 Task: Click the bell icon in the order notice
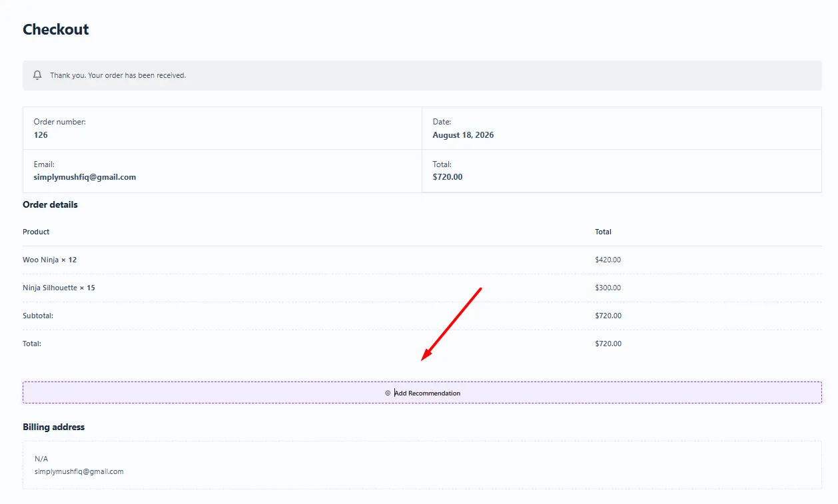37,75
